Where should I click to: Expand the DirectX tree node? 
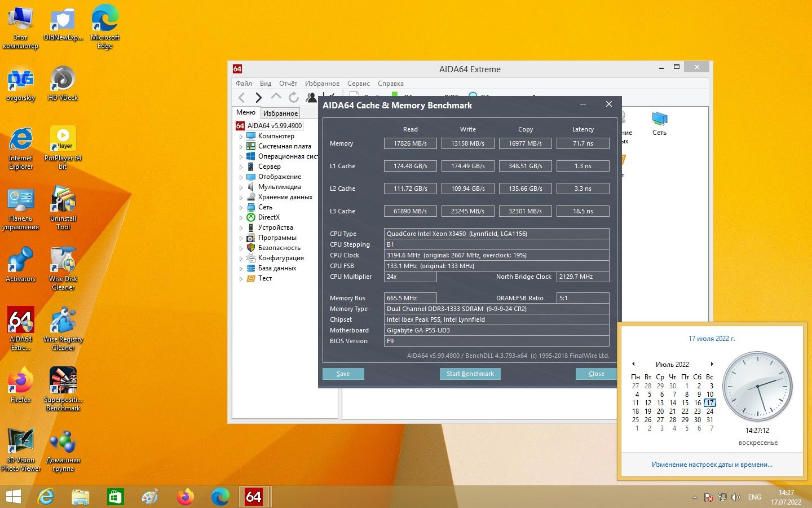point(241,217)
